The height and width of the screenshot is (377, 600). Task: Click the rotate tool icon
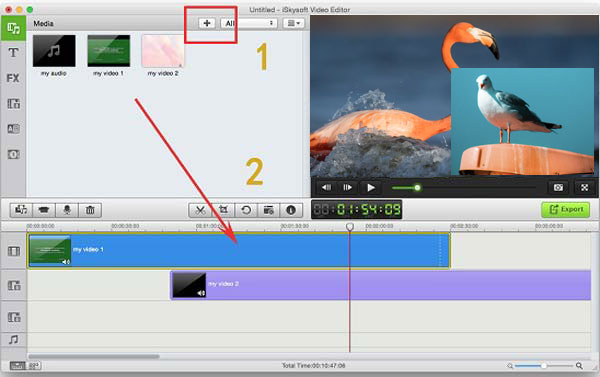pos(246,210)
